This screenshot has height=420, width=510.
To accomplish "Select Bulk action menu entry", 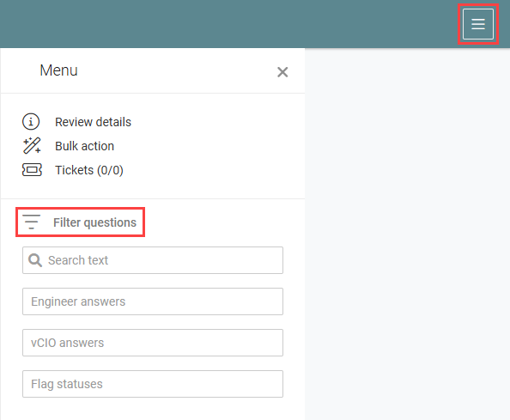I will pos(84,146).
